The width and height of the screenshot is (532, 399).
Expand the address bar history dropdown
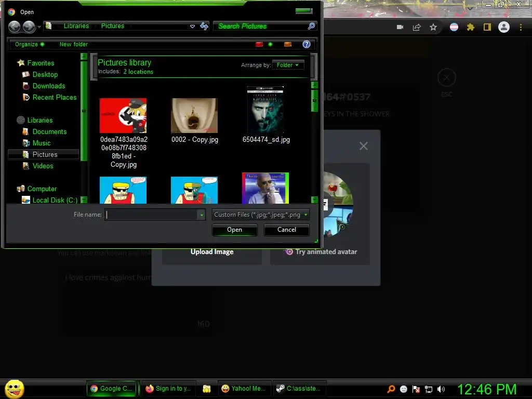click(x=192, y=26)
